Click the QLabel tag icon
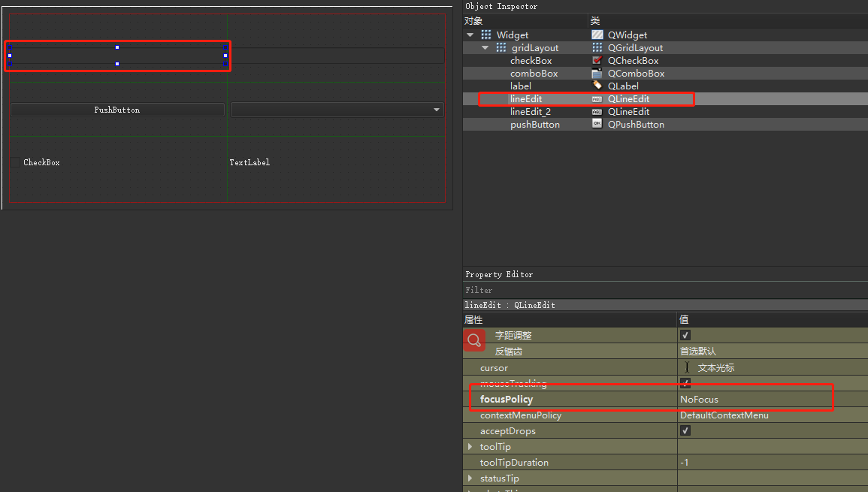Screen dimensions: 868x492 pyautogui.click(x=597, y=85)
